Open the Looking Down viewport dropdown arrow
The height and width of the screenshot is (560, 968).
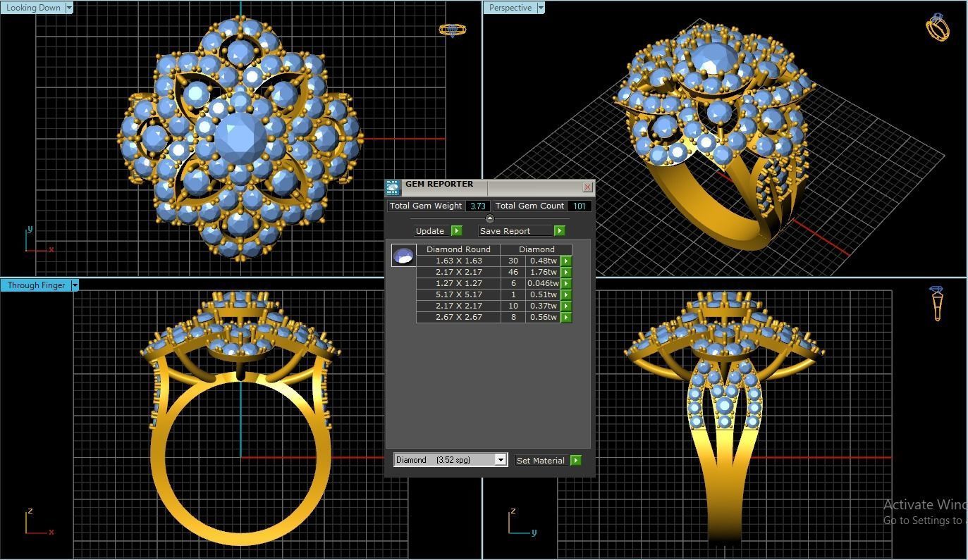(69, 8)
